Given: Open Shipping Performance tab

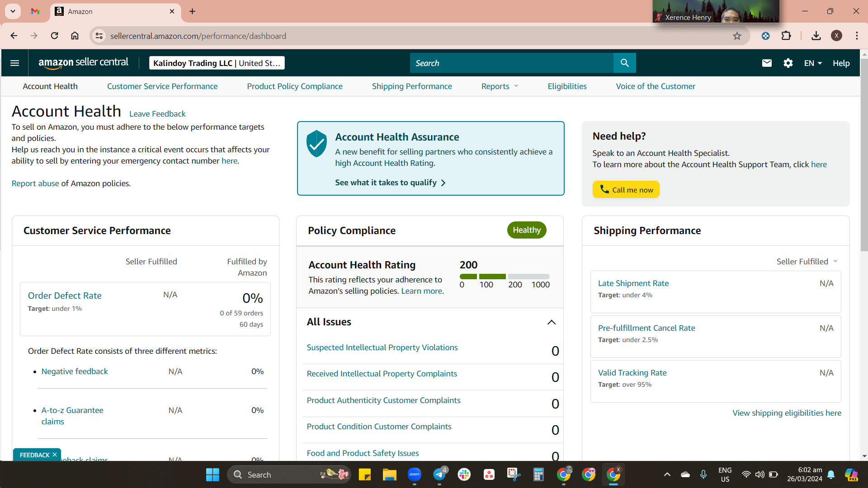Looking at the screenshot, I should point(412,86).
